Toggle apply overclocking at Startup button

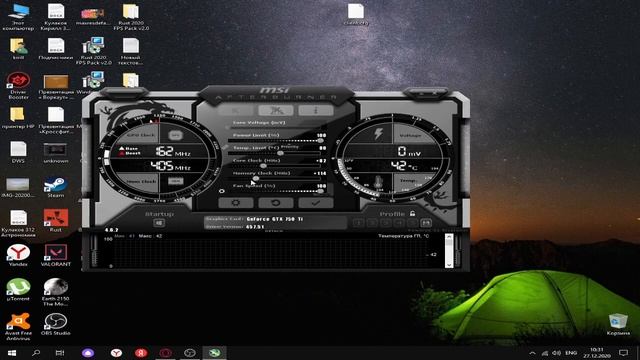pos(159,223)
